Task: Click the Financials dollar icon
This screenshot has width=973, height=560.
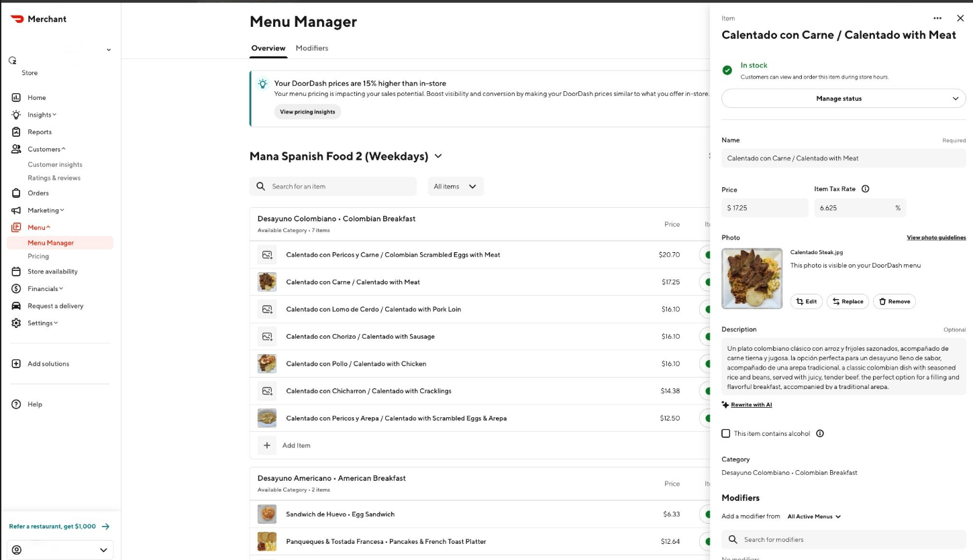Action: [16, 288]
